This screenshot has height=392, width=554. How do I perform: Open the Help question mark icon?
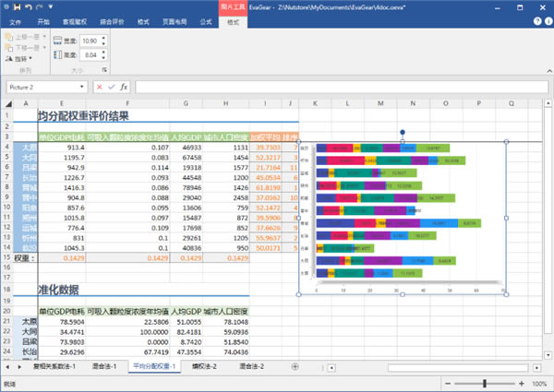coord(536,19)
